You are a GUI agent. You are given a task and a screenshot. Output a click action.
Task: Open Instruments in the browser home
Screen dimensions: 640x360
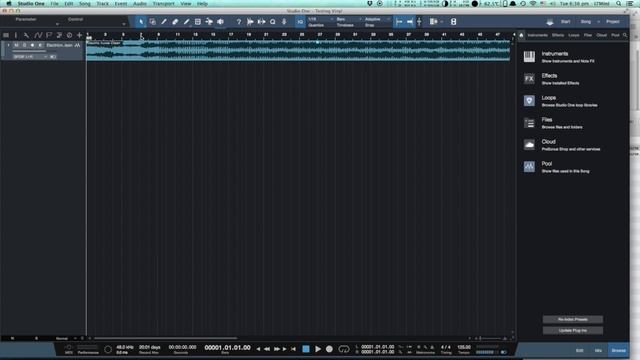(573, 57)
